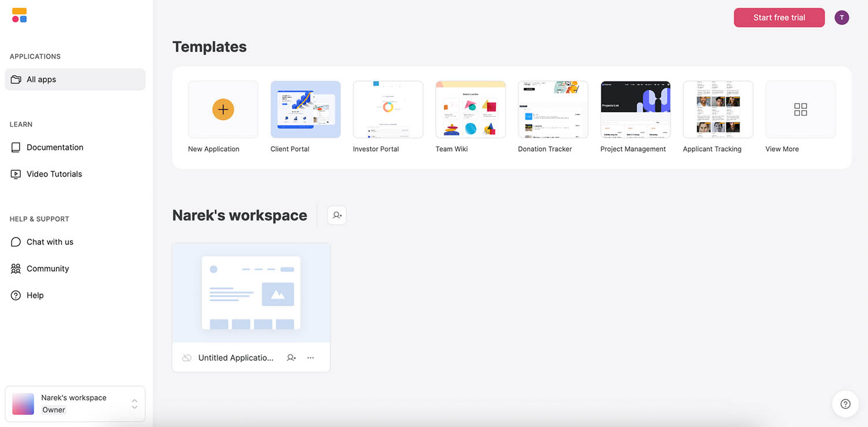This screenshot has height=427, width=868.
Task: Click the Community people icon
Action: point(16,268)
